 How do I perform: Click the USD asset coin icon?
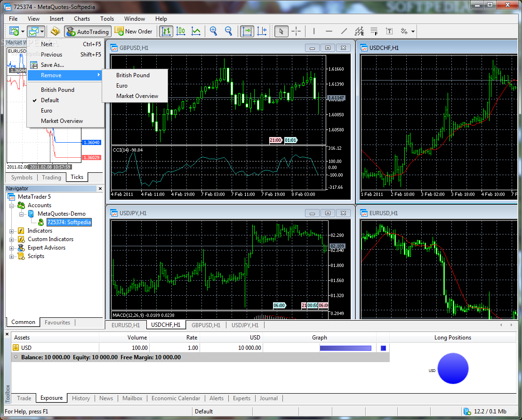16,347
